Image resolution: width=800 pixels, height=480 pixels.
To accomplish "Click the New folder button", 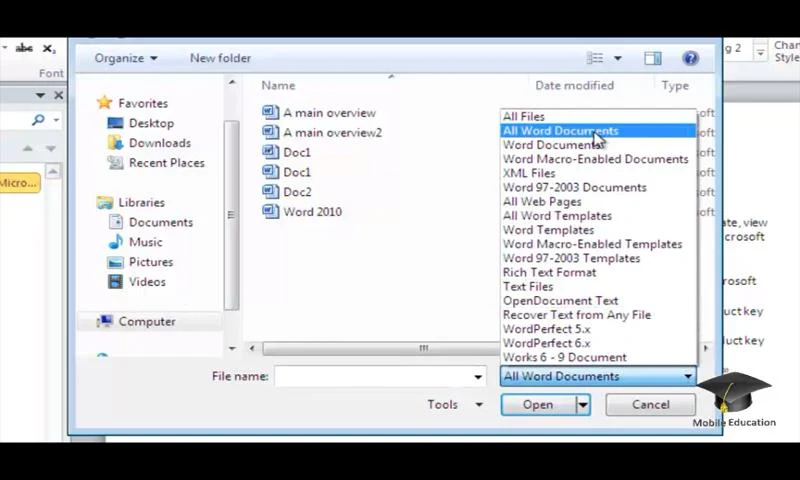I will (x=220, y=58).
